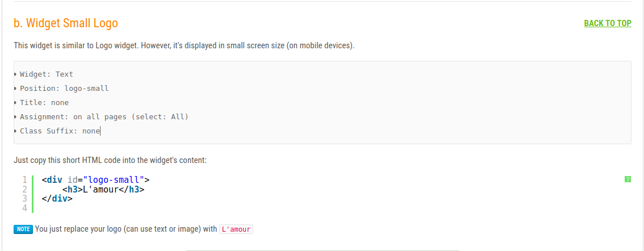
Task: Click the 'This widget is similar' paragraph
Action: coord(184,45)
